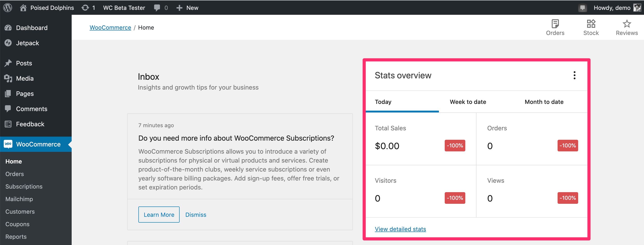Click the Comments sidebar icon
This screenshot has width=644, height=245.
[8, 109]
